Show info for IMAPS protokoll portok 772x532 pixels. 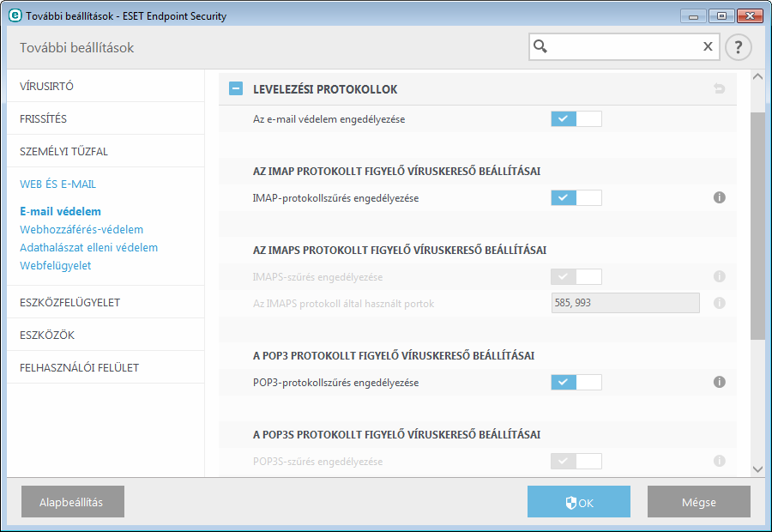click(720, 303)
